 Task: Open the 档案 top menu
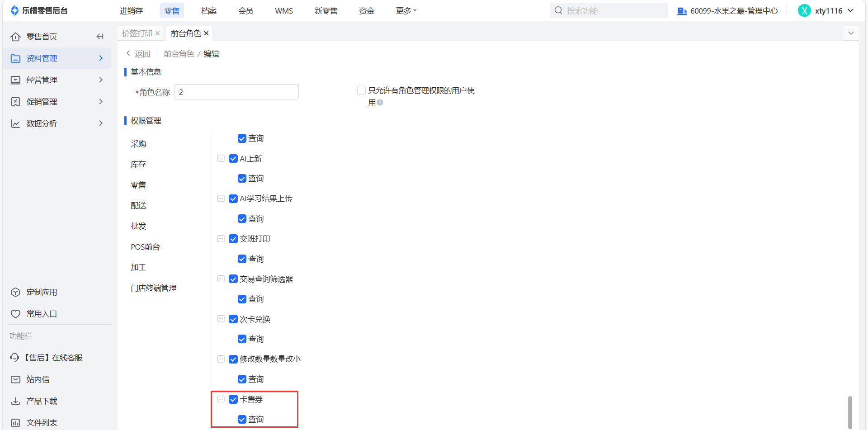[209, 10]
